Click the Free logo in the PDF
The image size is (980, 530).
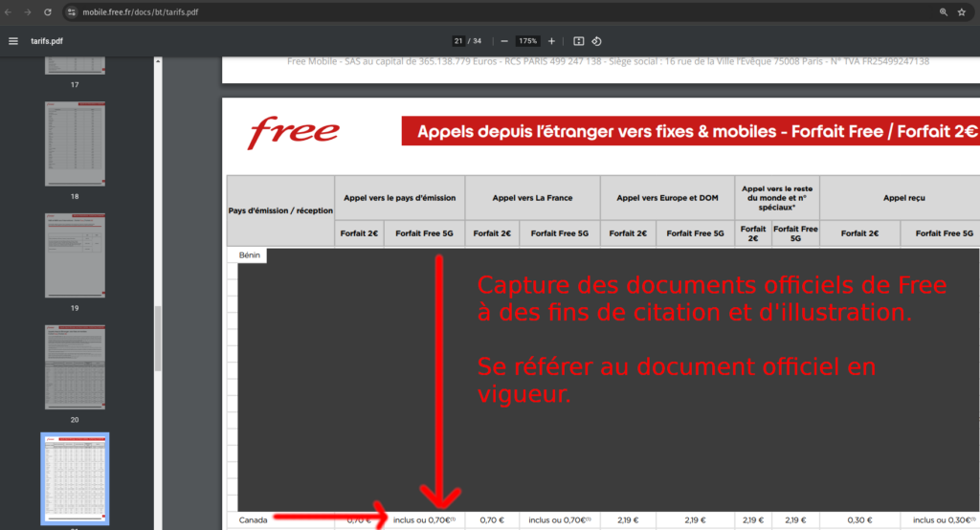(x=293, y=132)
